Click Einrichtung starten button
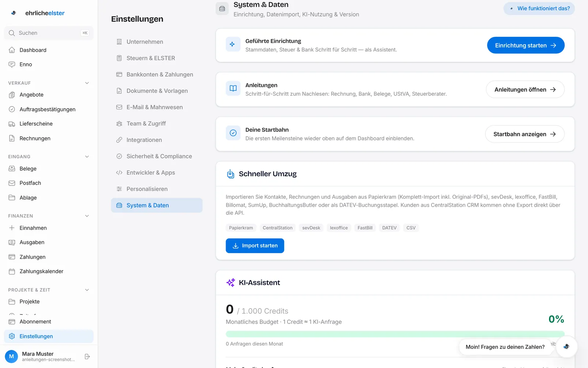Screen dimensions: 588x368 click(526, 45)
